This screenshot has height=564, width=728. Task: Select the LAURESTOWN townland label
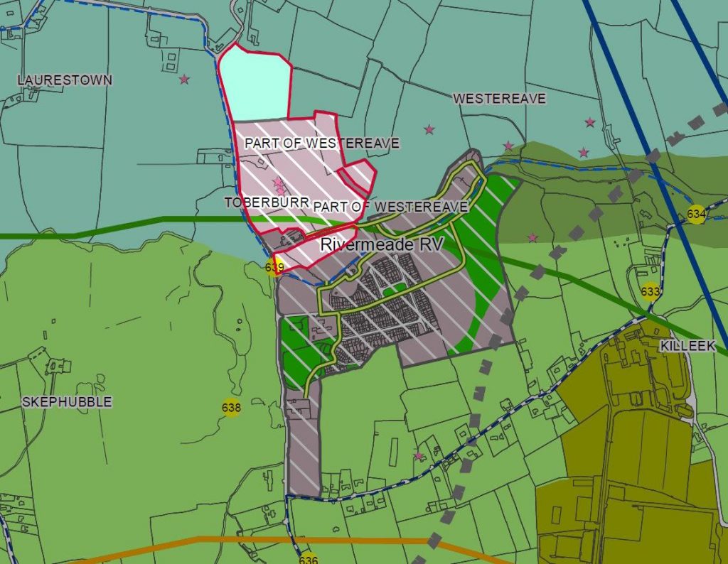tap(65, 80)
